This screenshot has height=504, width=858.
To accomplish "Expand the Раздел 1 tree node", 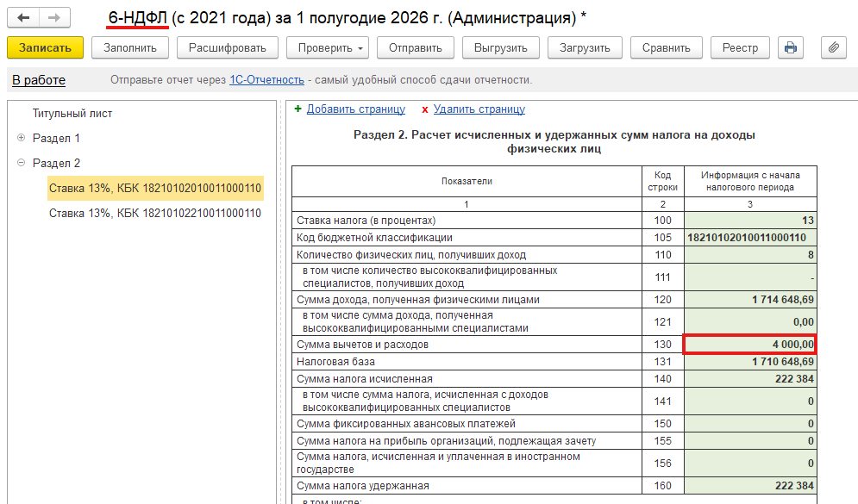I will click(x=21, y=138).
